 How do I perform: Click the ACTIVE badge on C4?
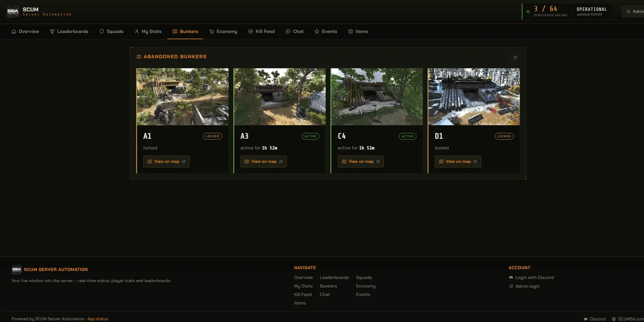[408, 136]
